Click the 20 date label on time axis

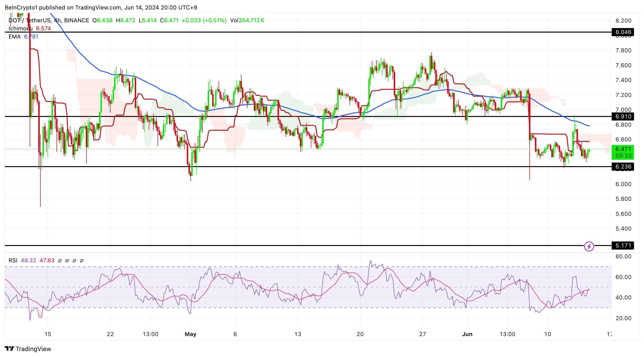[360, 334]
